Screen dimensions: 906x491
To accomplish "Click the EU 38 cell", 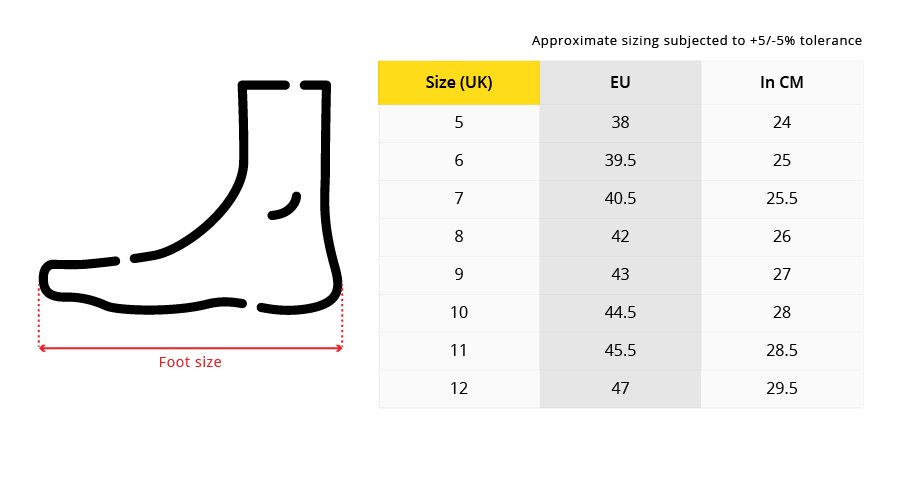I will point(620,123).
